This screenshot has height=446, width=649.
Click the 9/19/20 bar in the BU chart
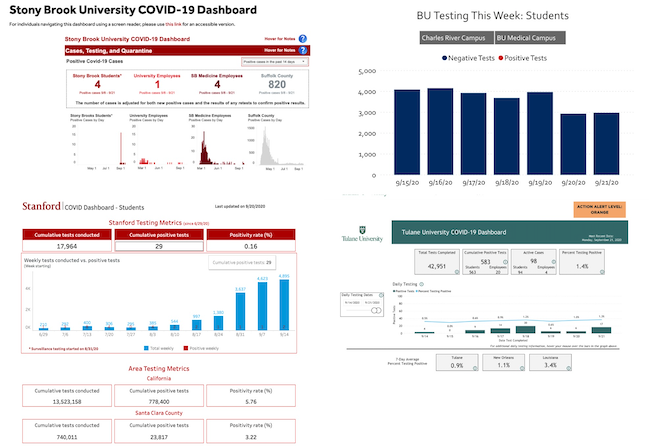coord(540,133)
